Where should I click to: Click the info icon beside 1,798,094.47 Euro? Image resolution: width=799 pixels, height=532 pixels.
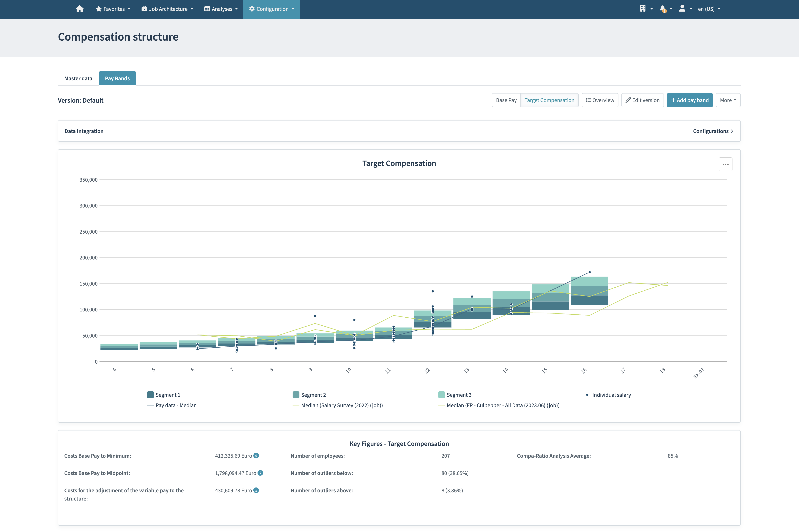(260, 473)
